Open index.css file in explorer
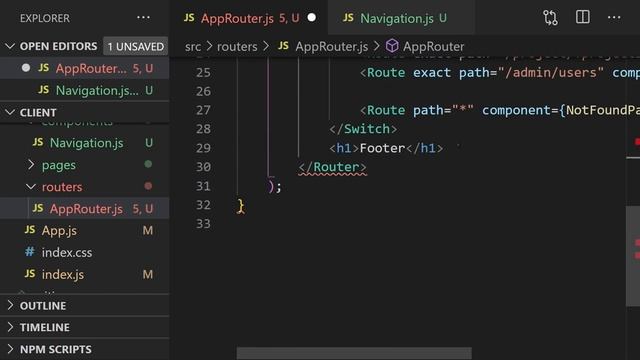640x360 pixels. (84, 252)
